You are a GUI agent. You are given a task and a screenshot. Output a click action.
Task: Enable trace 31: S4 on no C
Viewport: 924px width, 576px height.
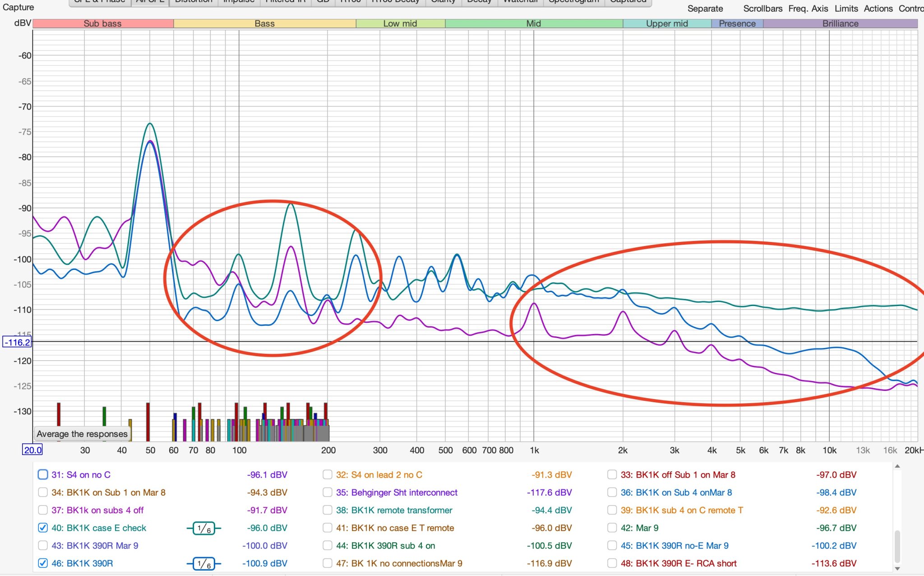43,474
